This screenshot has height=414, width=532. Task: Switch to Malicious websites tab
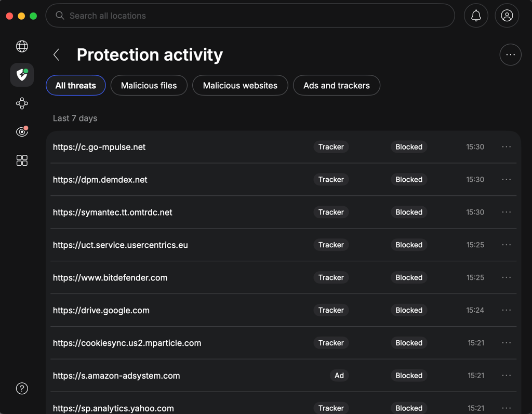240,86
